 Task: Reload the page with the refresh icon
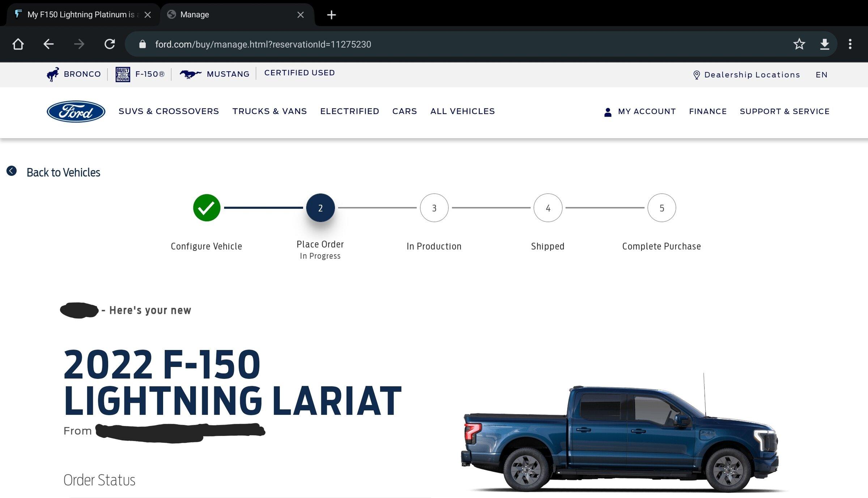110,44
